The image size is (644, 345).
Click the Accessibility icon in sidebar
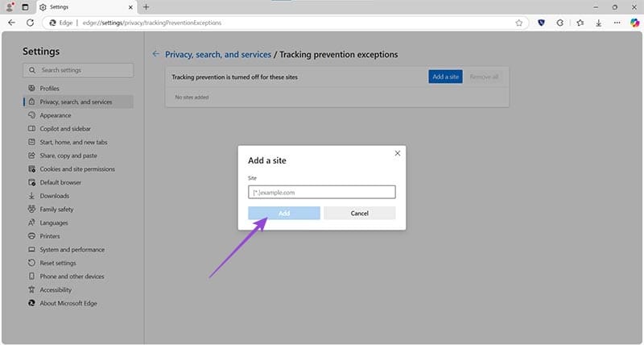pos(31,289)
